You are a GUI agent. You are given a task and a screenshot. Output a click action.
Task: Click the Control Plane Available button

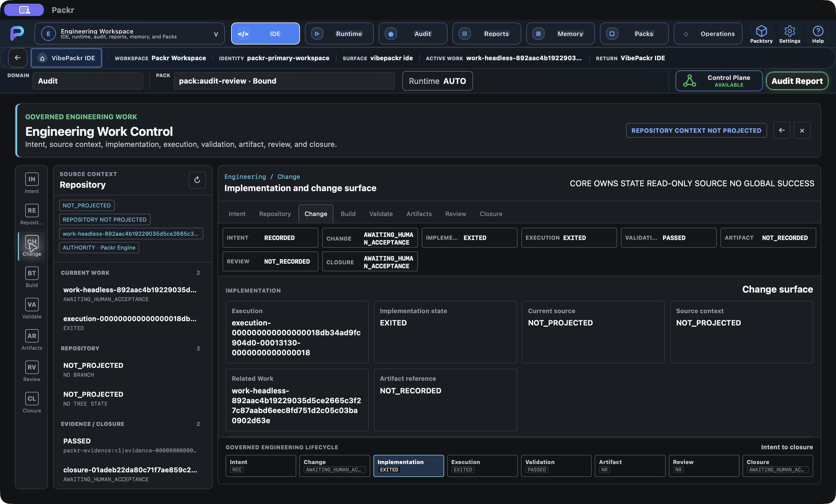[x=719, y=81]
